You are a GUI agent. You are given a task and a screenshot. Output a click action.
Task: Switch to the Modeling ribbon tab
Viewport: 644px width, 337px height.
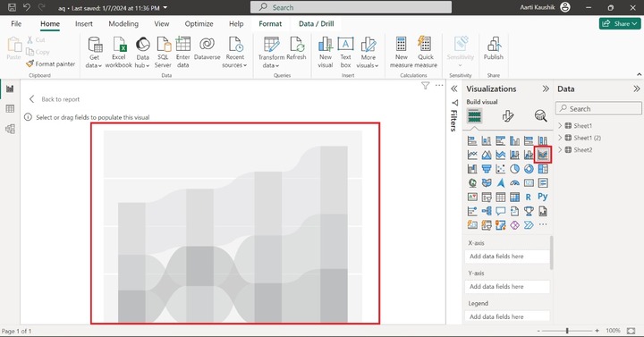click(123, 24)
